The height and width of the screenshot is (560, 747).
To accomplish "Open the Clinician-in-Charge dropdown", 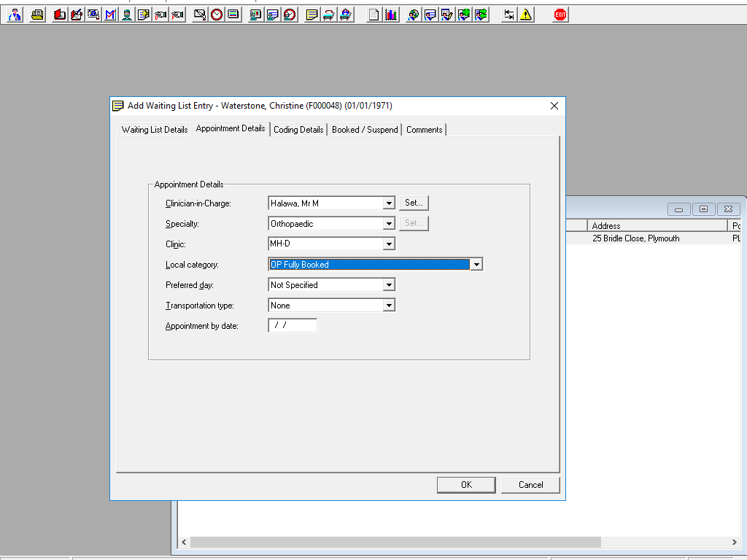I will click(x=389, y=203).
